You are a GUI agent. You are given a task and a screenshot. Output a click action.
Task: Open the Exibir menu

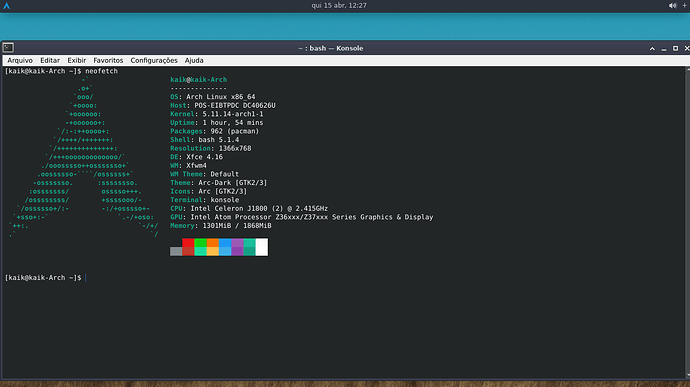77,60
